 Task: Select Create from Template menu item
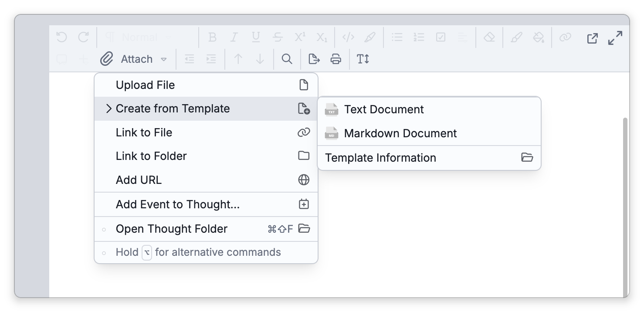(x=206, y=109)
